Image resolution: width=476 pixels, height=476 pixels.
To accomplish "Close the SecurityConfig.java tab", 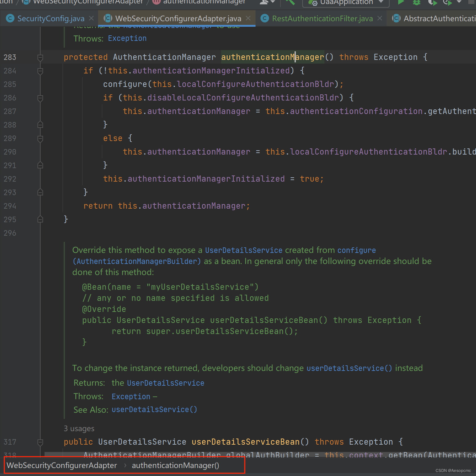I will (91, 18).
